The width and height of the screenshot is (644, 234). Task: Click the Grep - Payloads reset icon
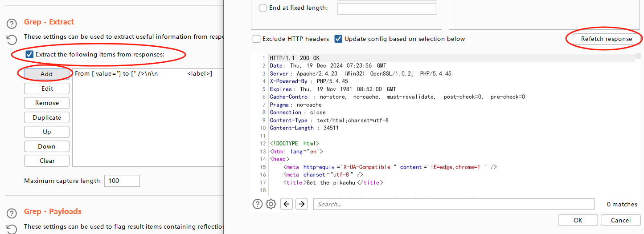12,229
